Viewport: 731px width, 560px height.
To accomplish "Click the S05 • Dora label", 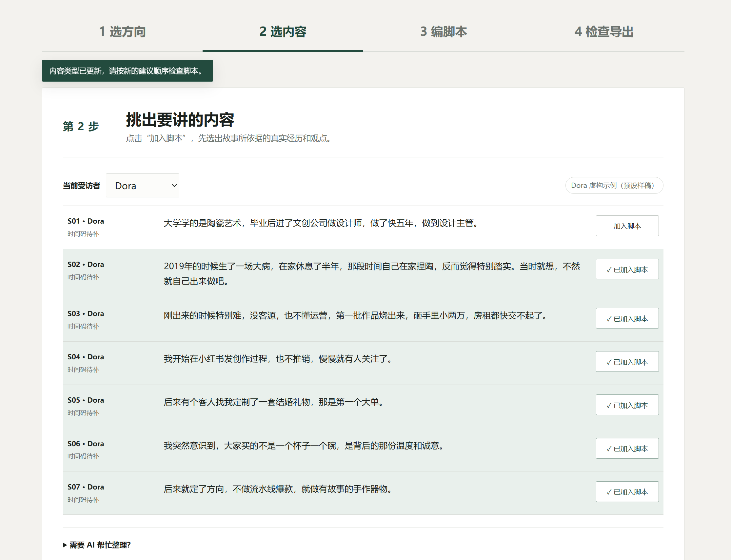I will [86, 400].
